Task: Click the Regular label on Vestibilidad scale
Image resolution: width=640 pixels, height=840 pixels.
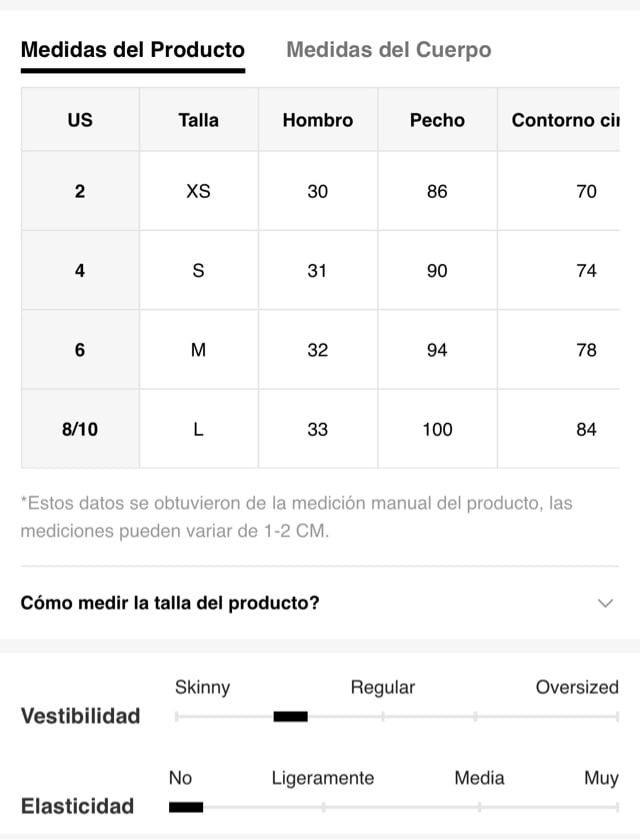Action: click(383, 688)
